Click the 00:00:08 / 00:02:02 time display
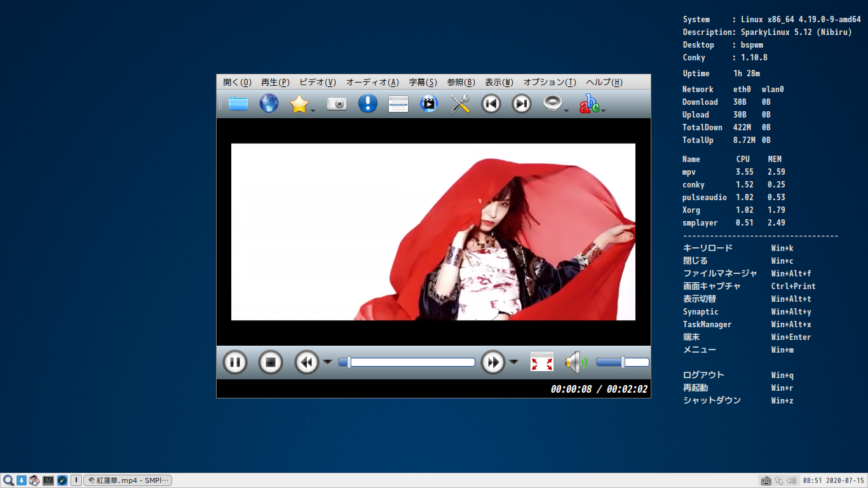Screen dimensions: 868x488 coord(599,389)
